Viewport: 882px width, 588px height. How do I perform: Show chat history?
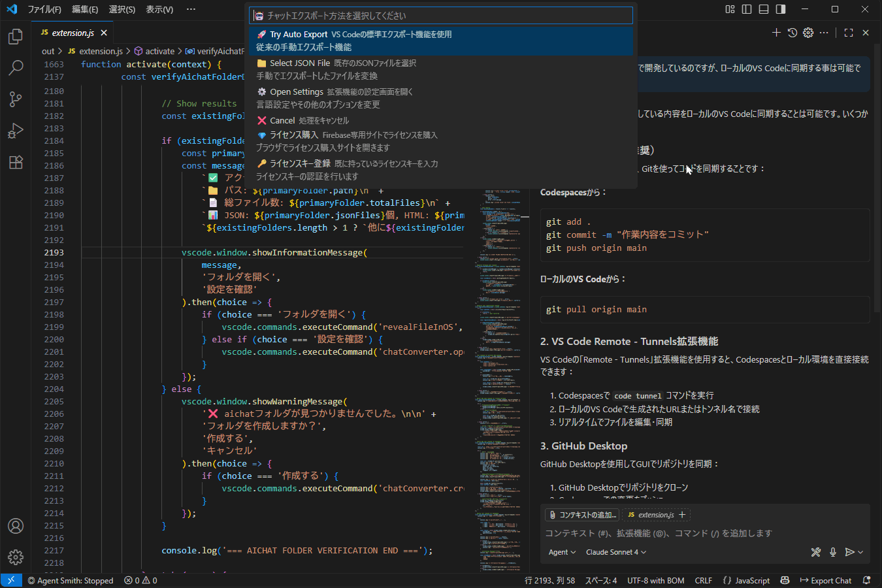[792, 33]
